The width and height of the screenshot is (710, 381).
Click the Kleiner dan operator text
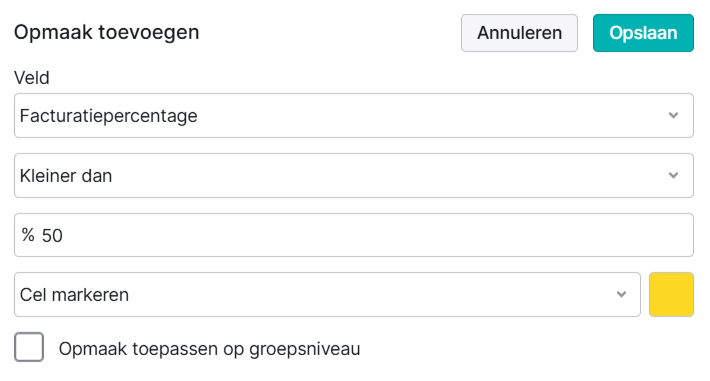(66, 176)
